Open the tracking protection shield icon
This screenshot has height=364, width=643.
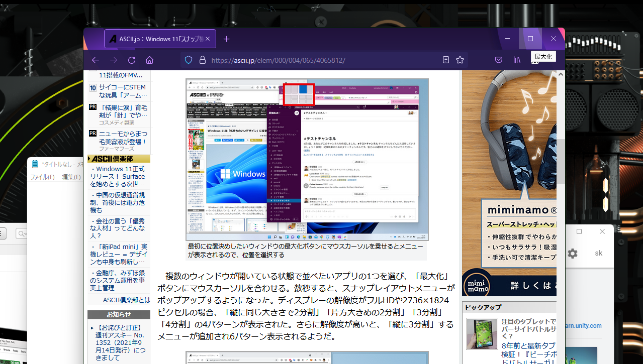click(189, 60)
